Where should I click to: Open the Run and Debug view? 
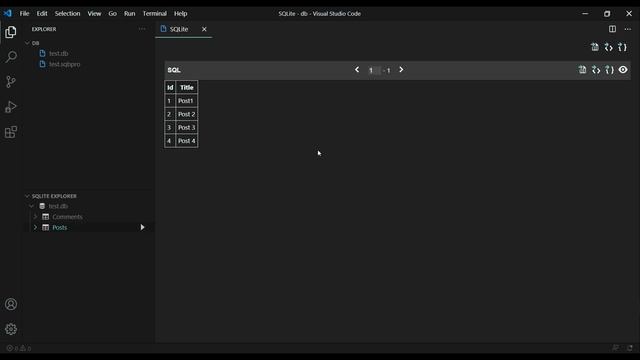tap(11, 107)
